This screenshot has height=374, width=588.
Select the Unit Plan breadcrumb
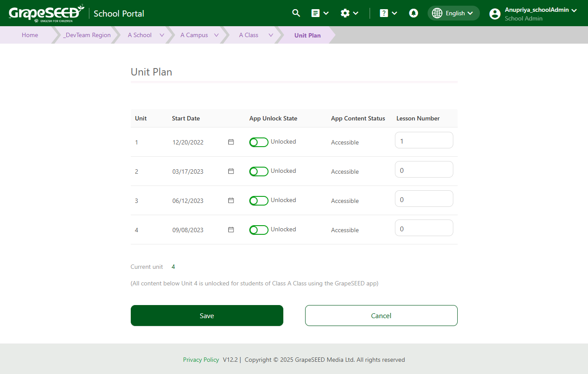point(307,35)
